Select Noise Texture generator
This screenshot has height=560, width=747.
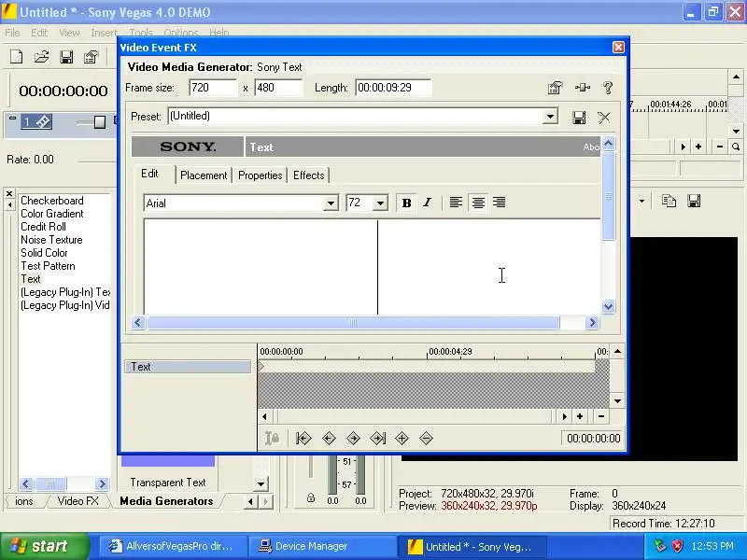[x=51, y=240]
